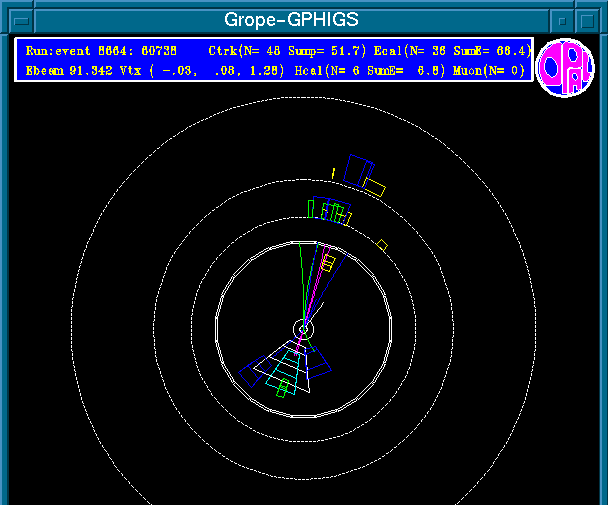Image resolution: width=608 pixels, height=505 pixels.
Task: Click the Grope-GPHIGS title bar text
Action: (x=303, y=18)
